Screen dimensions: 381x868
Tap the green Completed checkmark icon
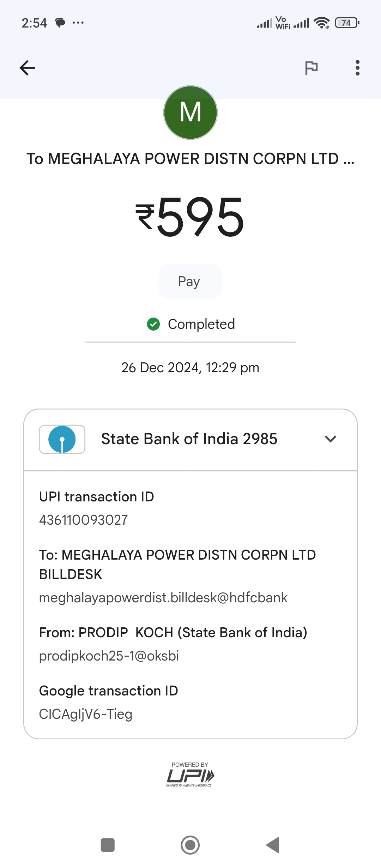pos(153,324)
